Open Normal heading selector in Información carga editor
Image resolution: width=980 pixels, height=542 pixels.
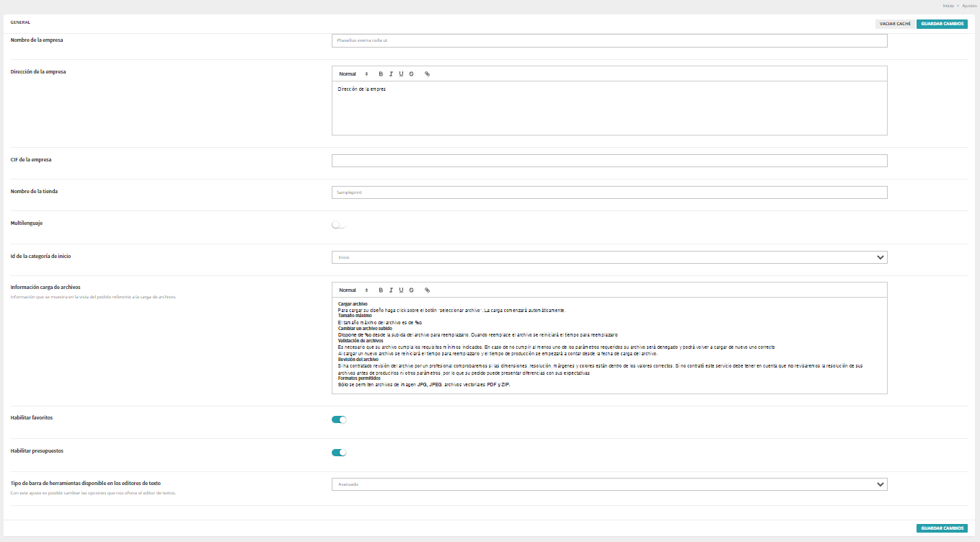(353, 290)
